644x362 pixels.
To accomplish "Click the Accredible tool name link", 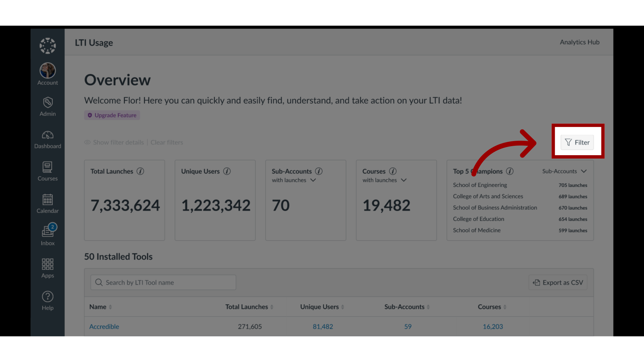I will coord(104,326).
